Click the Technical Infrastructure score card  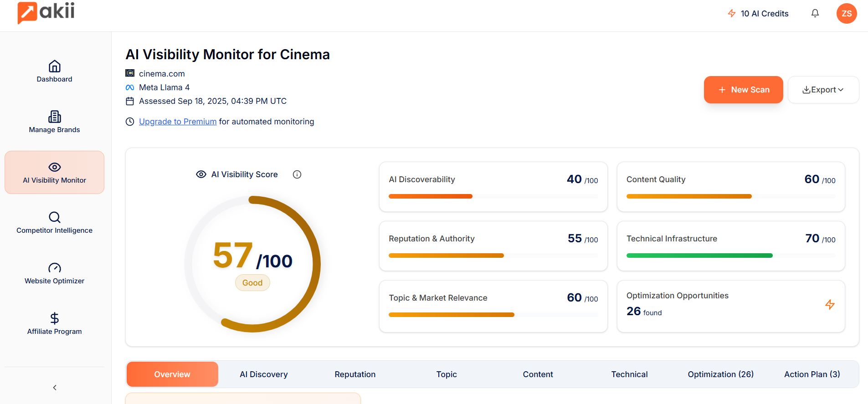(x=730, y=245)
